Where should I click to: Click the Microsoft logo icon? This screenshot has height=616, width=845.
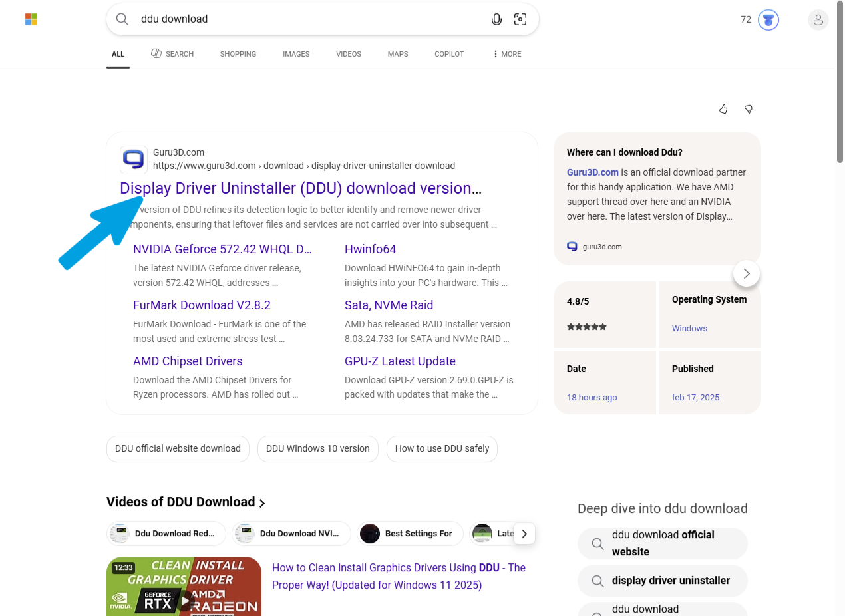click(31, 19)
